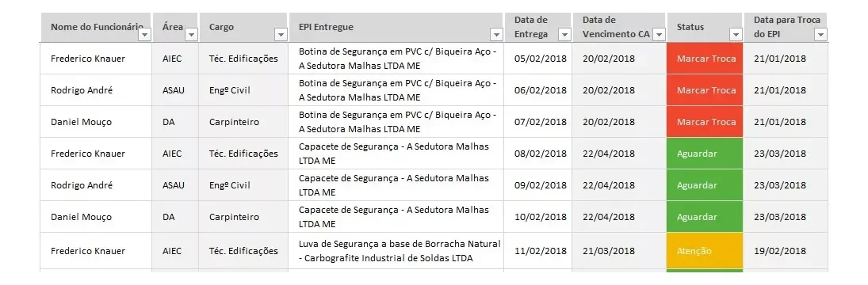The width and height of the screenshot is (868, 285).
Task: Open the Área column filter arrow
Action: coord(192,35)
